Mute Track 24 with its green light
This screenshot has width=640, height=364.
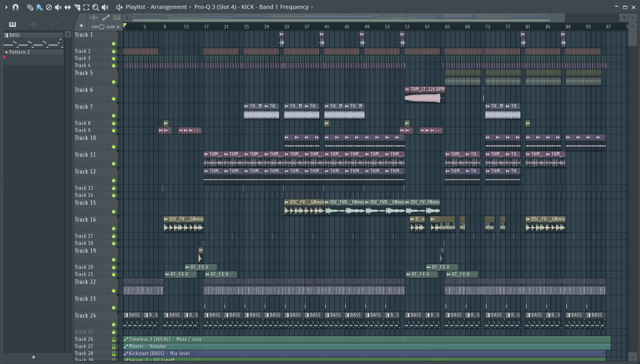pos(114,324)
